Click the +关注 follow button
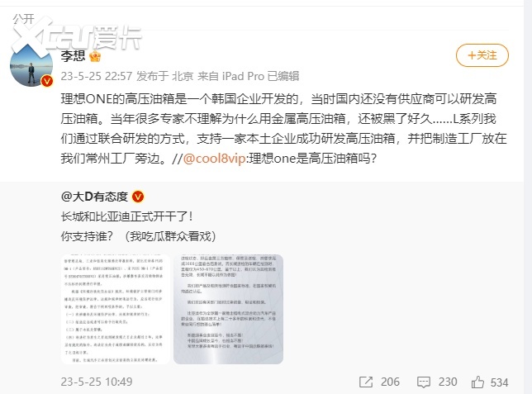 coord(482,55)
